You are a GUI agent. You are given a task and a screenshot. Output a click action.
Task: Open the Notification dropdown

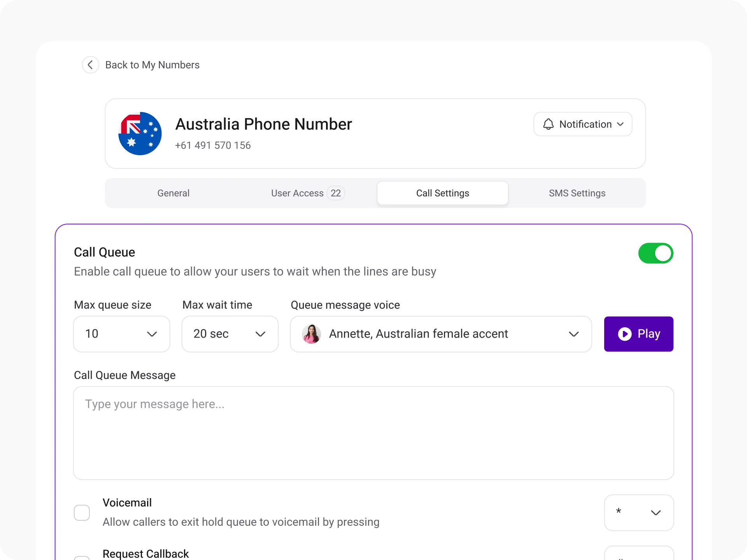point(583,124)
